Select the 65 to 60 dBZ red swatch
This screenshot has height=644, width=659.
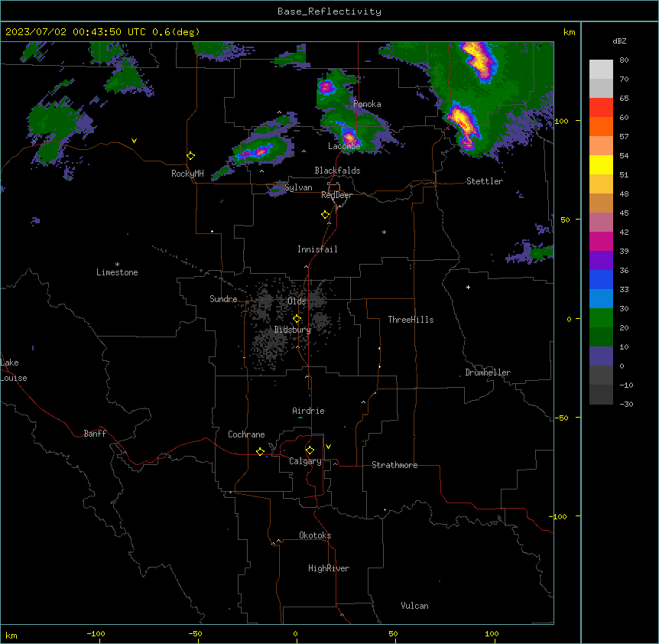click(x=601, y=108)
